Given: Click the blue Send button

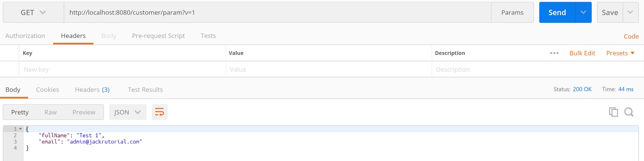Looking at the screenshot, I should [x=557, y=12].
